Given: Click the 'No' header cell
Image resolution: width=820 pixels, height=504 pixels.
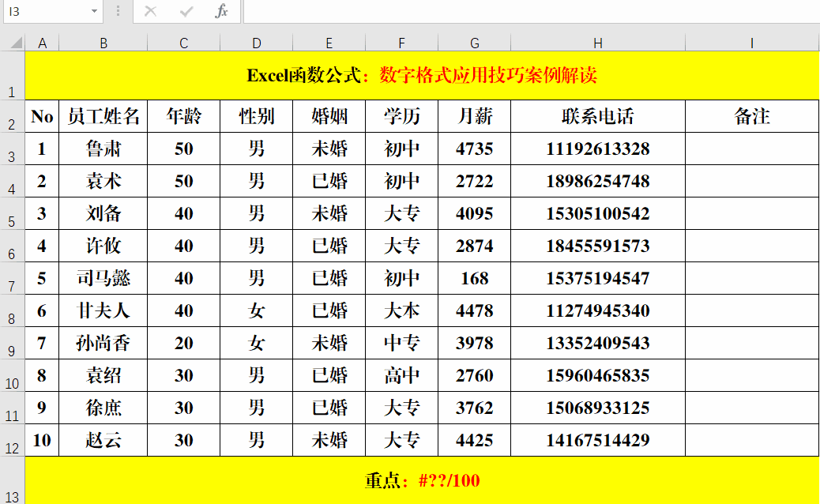Looking at the screenshot, I should click(x=43, y=116).
